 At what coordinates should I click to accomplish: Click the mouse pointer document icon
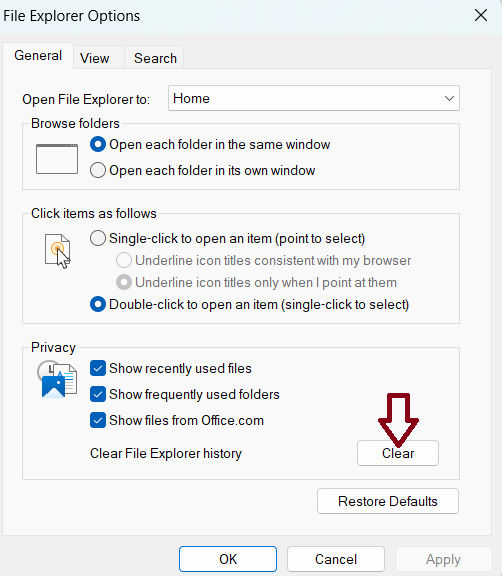[58, 251]
